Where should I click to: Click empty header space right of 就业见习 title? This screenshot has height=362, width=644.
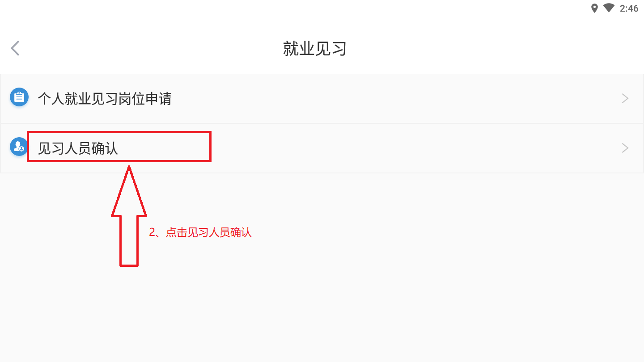[492, 48]
